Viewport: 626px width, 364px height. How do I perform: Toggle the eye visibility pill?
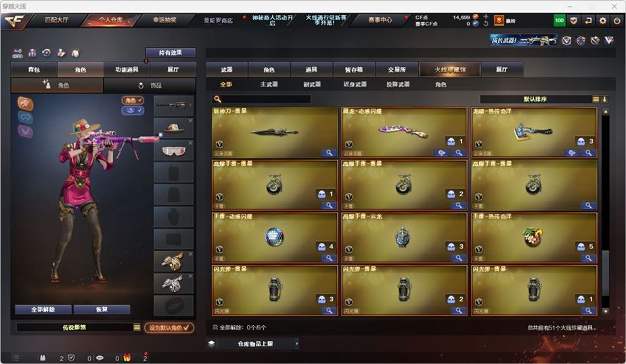coord(133,110)
